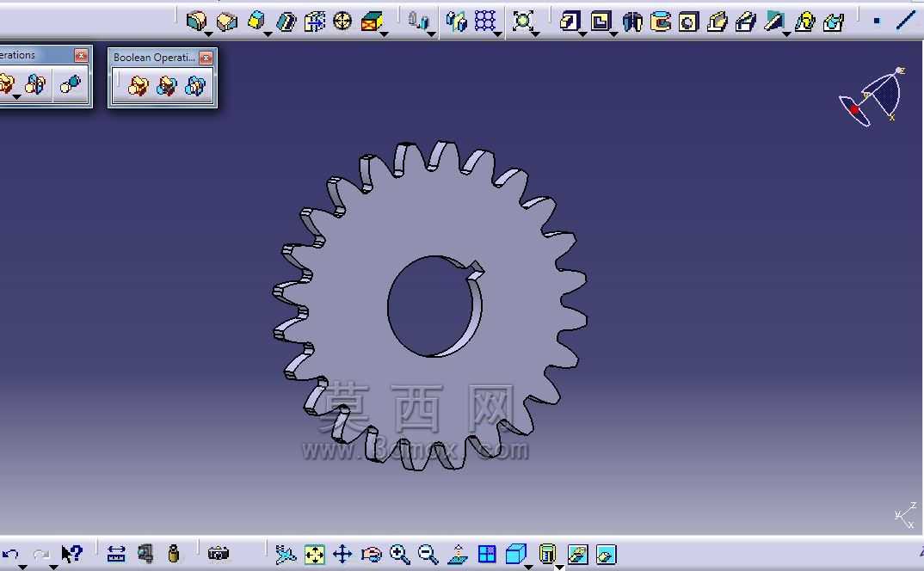Click the Shading view mode icon
Image resolution: width=924 pixels, height=571 pixels.
tap(547, 554)
